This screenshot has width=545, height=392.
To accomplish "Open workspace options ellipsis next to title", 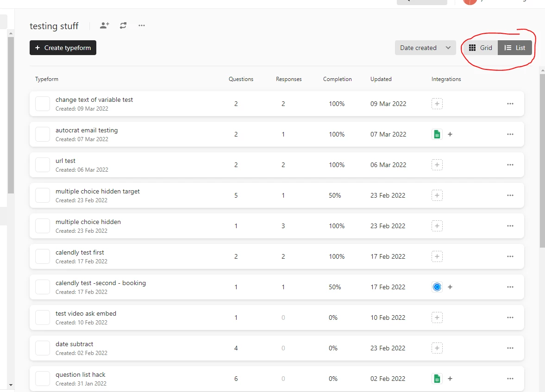I will (x=142, y=25).
